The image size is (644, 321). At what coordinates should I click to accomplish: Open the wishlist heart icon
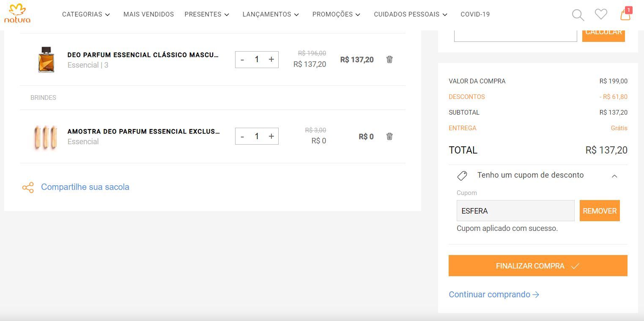(x=601, y=14)
